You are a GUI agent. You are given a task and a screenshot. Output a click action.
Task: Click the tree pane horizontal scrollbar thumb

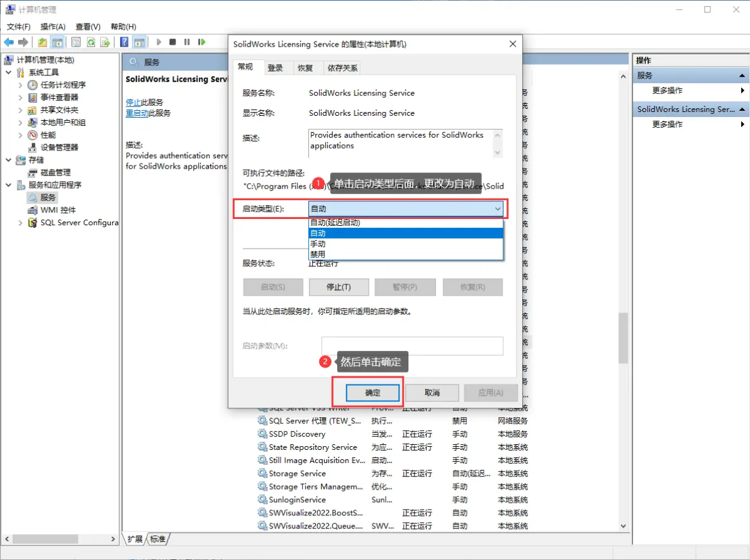coord(45,539)
